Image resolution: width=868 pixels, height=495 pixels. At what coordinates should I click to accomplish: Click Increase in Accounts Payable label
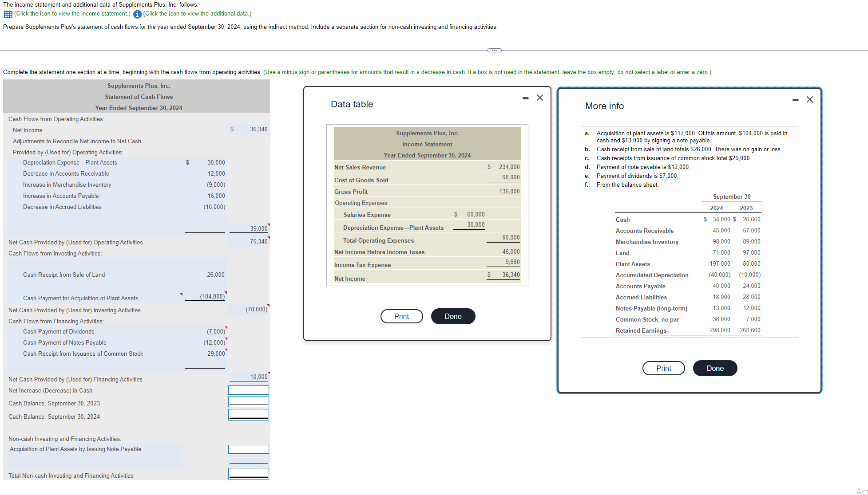61,196
